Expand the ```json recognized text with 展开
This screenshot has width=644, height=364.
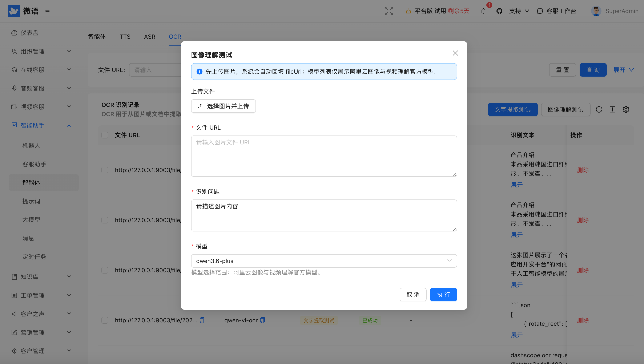coord(516,335)
